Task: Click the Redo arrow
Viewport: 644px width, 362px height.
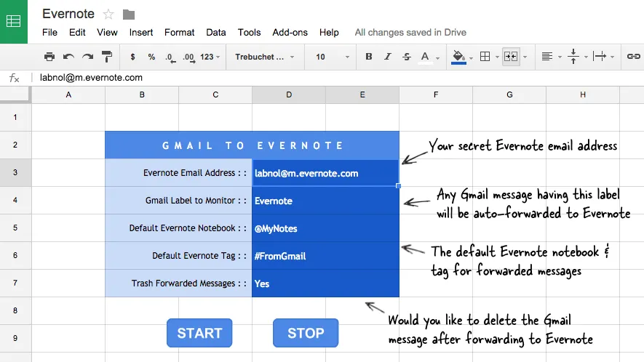Action: pyautogui.click(x=87, y=57)
